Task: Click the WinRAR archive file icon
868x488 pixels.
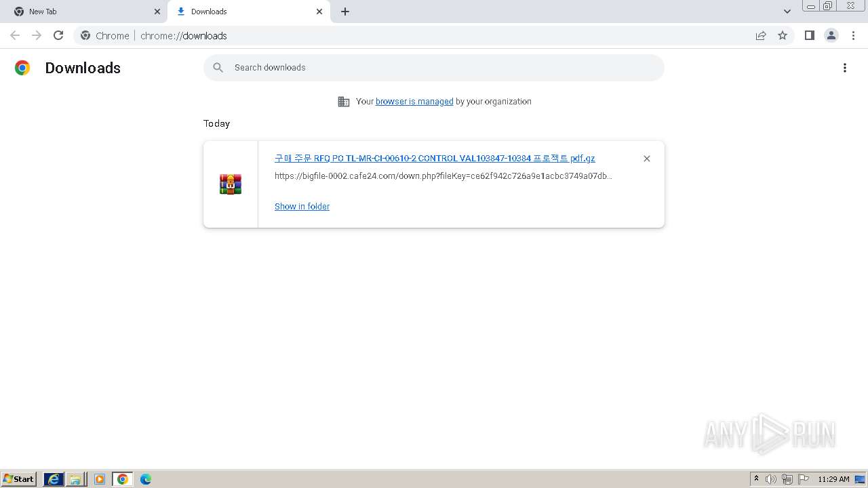Action: [x=231, y=184]
